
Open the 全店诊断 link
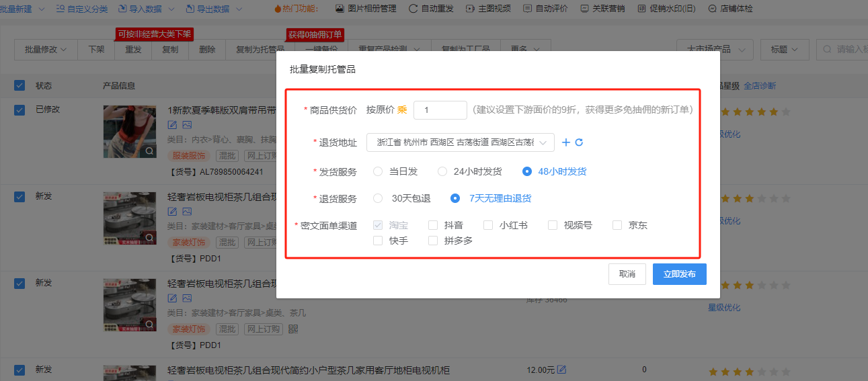pyautogui.click(x=760, y=85)
